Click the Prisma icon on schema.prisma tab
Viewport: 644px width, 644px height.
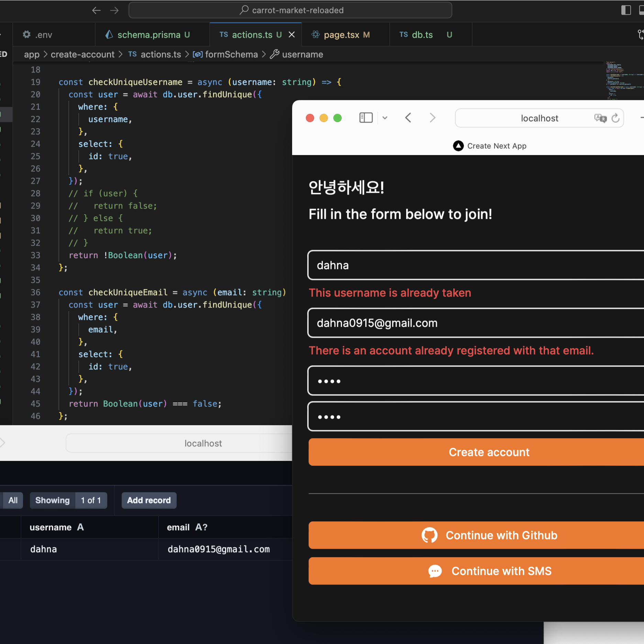coord(109,35)
